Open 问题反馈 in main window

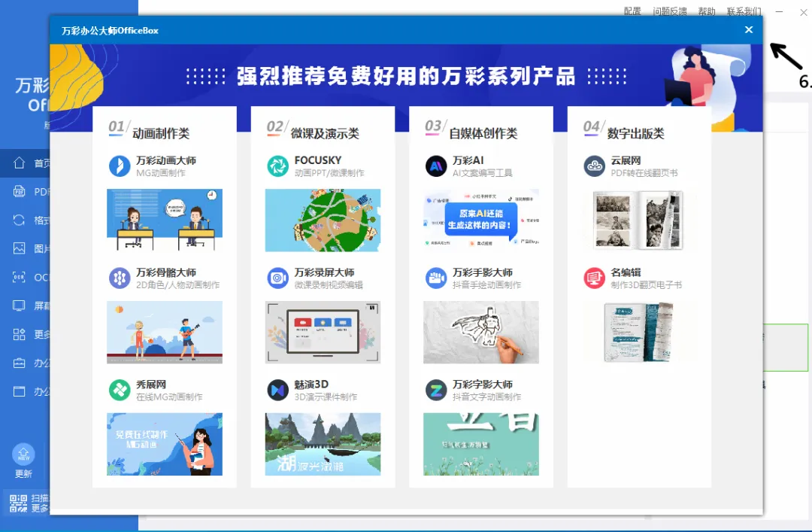(x=670, y=11)
